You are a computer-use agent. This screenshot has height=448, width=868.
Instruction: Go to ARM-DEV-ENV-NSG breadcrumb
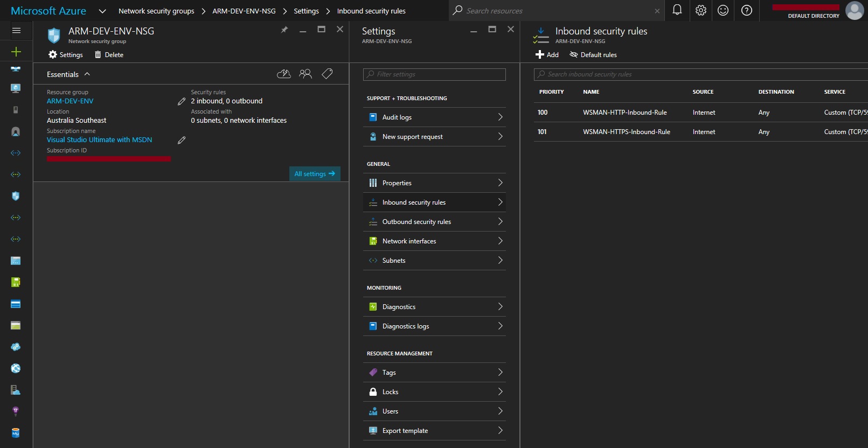point(244,11)
